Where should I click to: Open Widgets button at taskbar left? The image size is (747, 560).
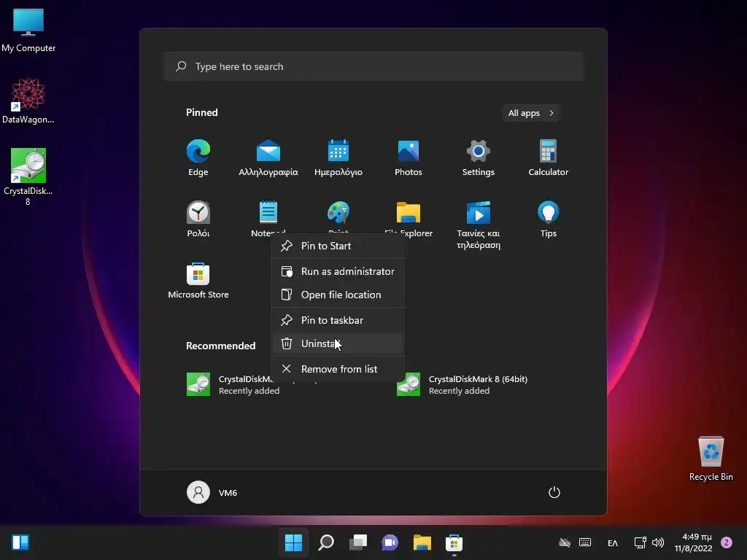(20, 542)
